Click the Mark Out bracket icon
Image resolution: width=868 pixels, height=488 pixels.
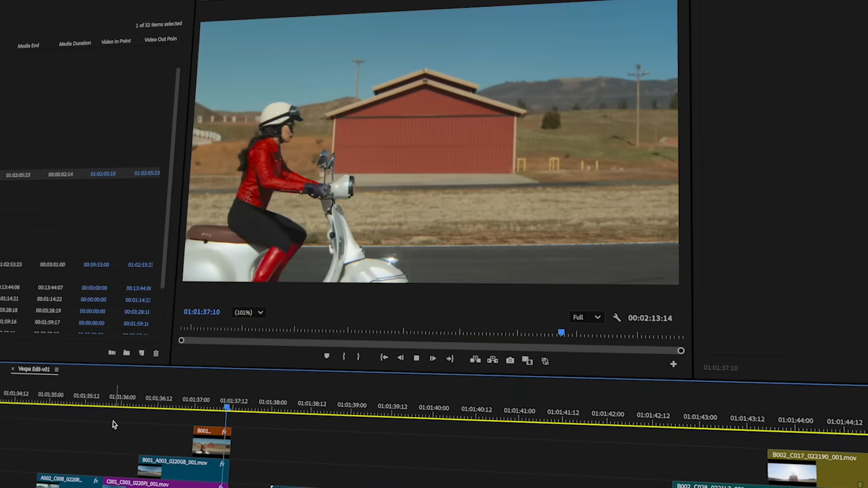click(358, 357)
